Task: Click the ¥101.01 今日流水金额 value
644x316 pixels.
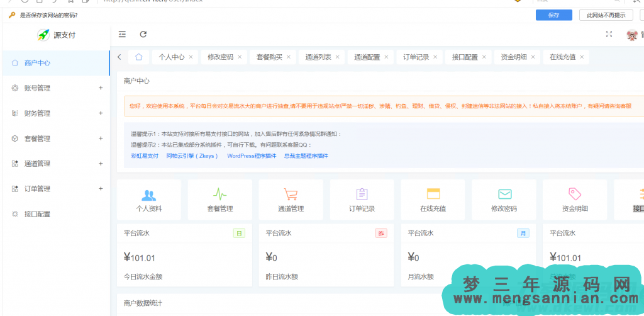Action: pos(139,258)
